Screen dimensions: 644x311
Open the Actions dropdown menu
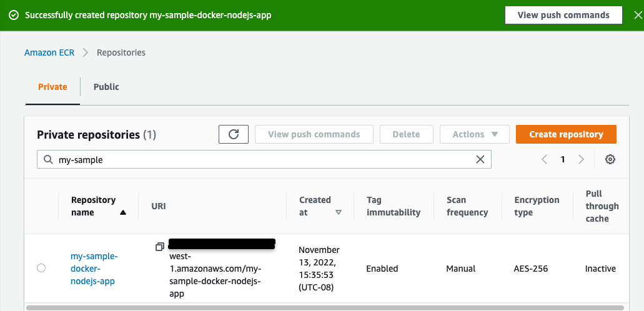click(x=475, y=134)
